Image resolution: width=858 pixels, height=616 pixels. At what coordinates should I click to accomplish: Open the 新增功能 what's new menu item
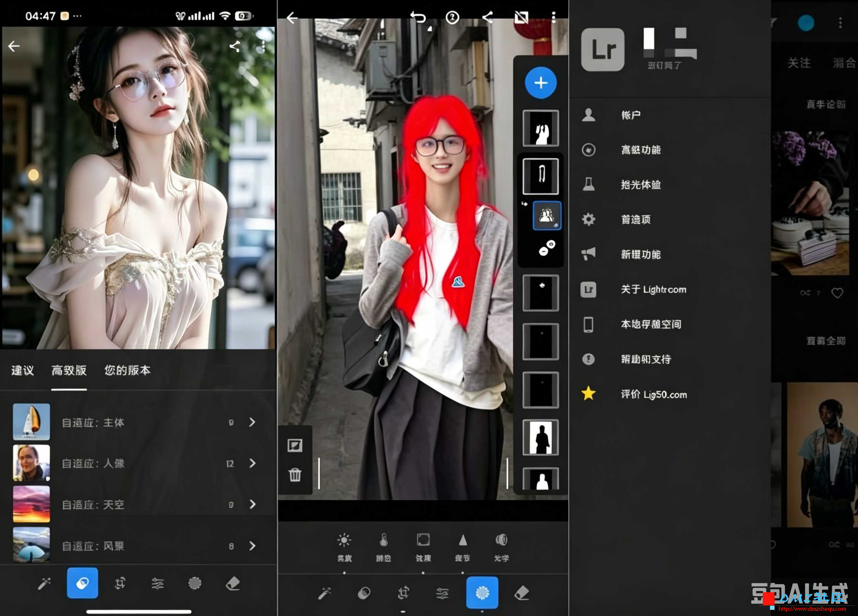(x=670, y=254)
